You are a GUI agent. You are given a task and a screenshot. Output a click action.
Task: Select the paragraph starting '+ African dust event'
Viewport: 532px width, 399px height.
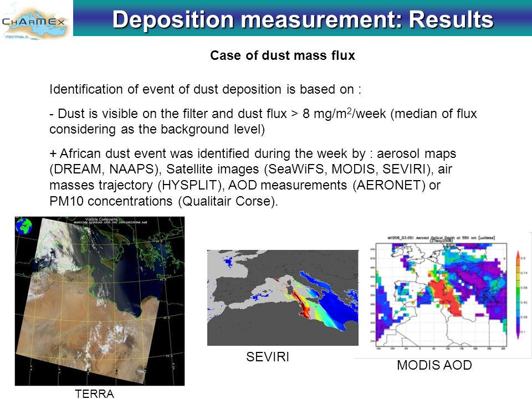pos(253,177)
